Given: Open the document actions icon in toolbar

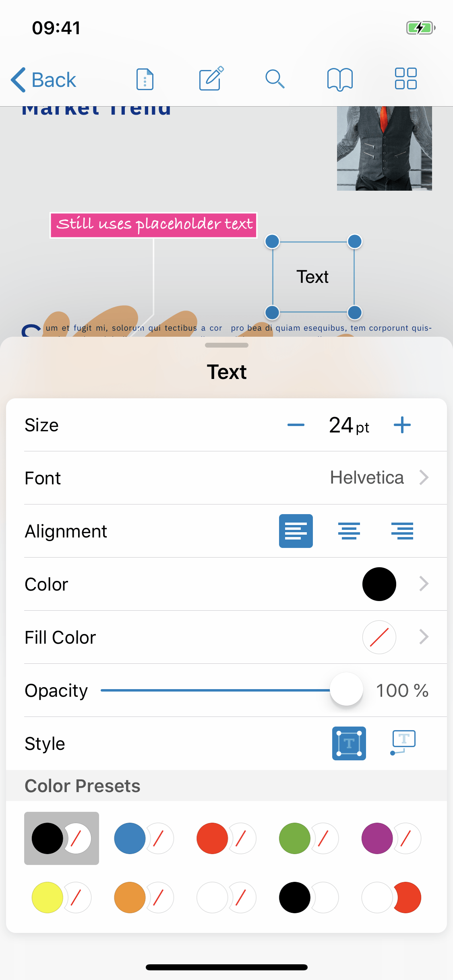Looking at the screenshot, I should coord(145,79).
